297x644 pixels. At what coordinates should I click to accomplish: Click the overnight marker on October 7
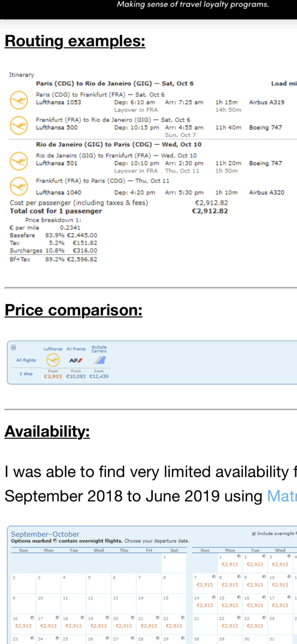pos(214,577)
